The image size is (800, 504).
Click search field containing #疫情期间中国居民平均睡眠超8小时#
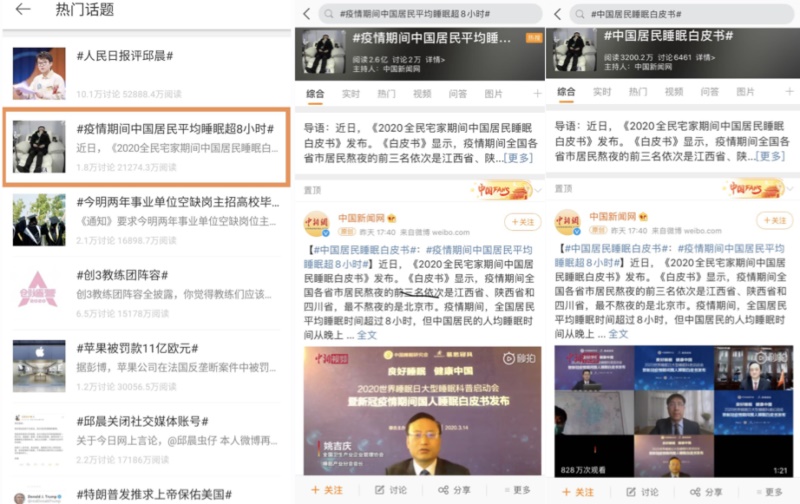click(430, 14)
